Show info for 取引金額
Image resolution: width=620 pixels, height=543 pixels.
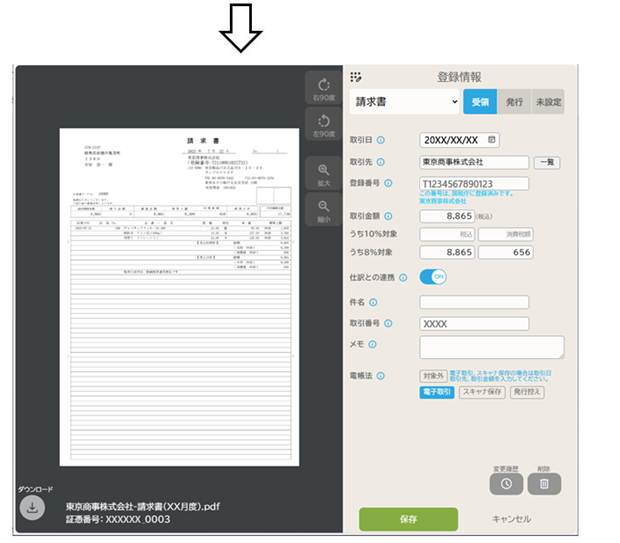tap(388, 216)
